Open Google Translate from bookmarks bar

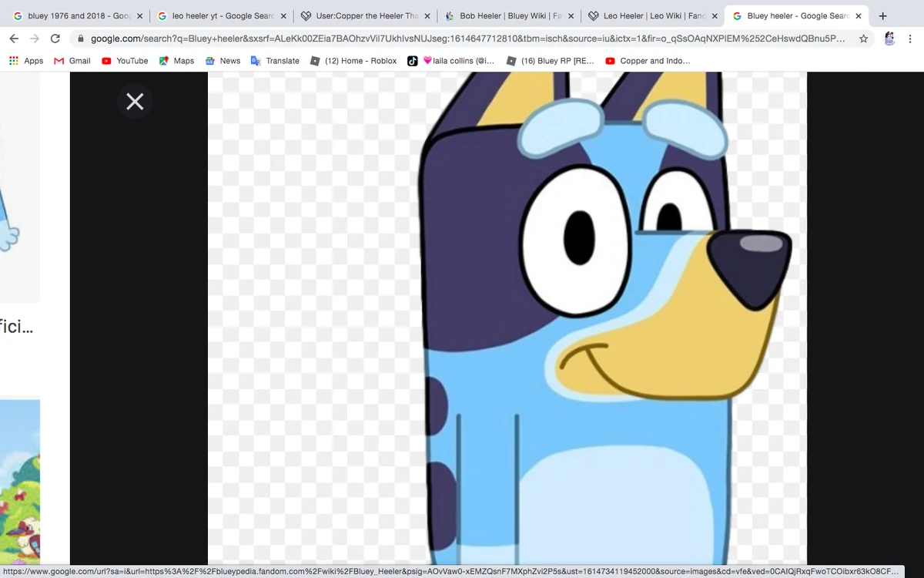275,60
